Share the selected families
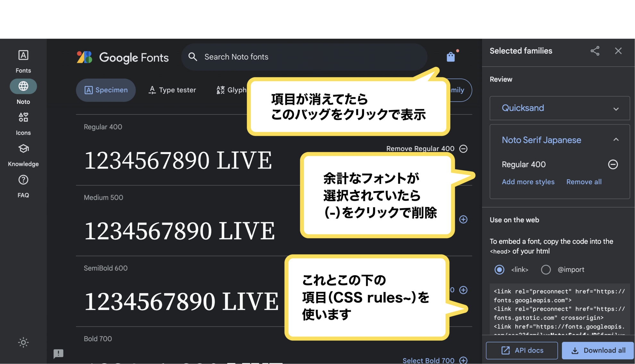635x364 pixels. tap(595, 51)
